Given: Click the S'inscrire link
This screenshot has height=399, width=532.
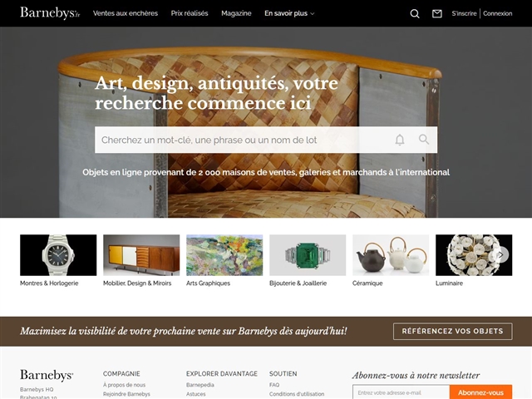Looking at the screenshot, I should 464,13.
